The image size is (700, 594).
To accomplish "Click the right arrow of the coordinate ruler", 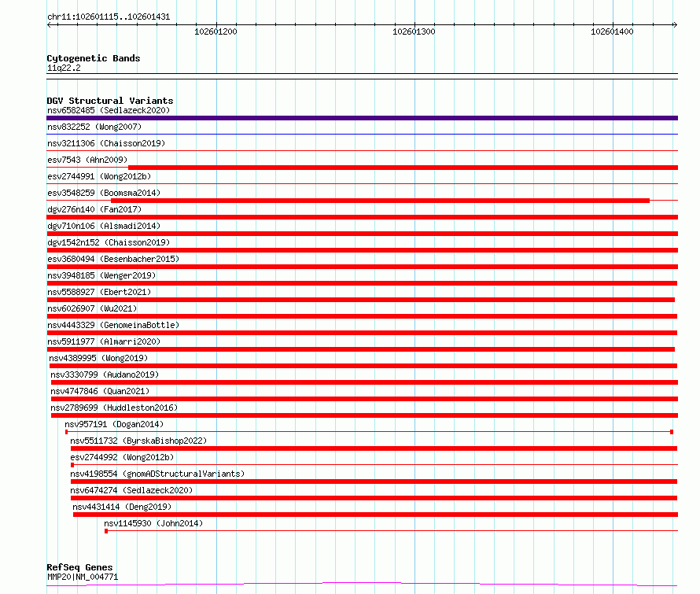I will 675,25.
